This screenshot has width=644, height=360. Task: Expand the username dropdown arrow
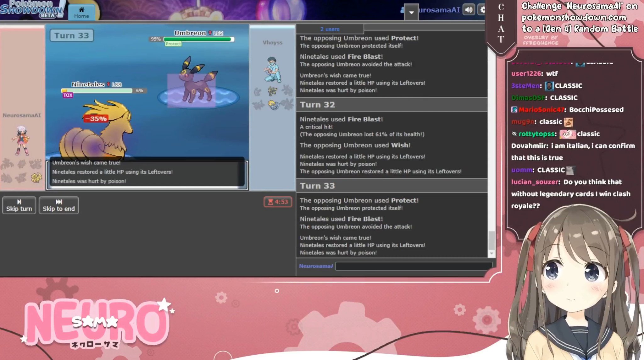(x=411, y=12)
